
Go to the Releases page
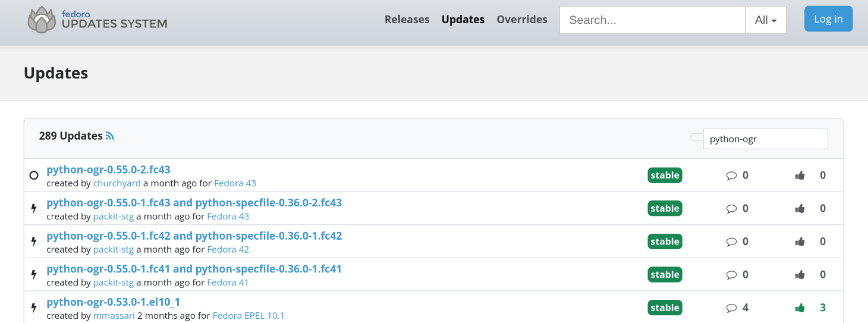pos(407,20)
